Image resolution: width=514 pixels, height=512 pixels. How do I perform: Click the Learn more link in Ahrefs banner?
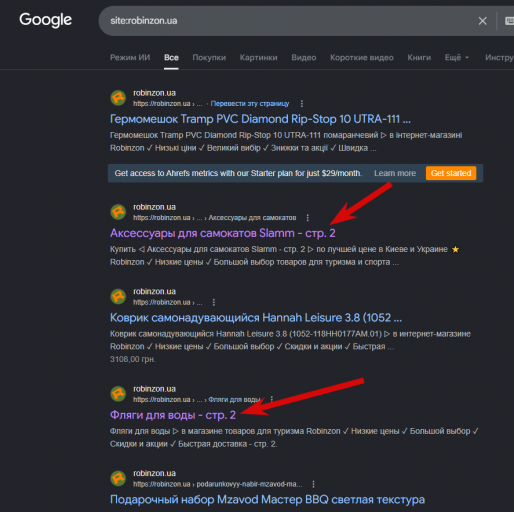[x=395, y=173]
